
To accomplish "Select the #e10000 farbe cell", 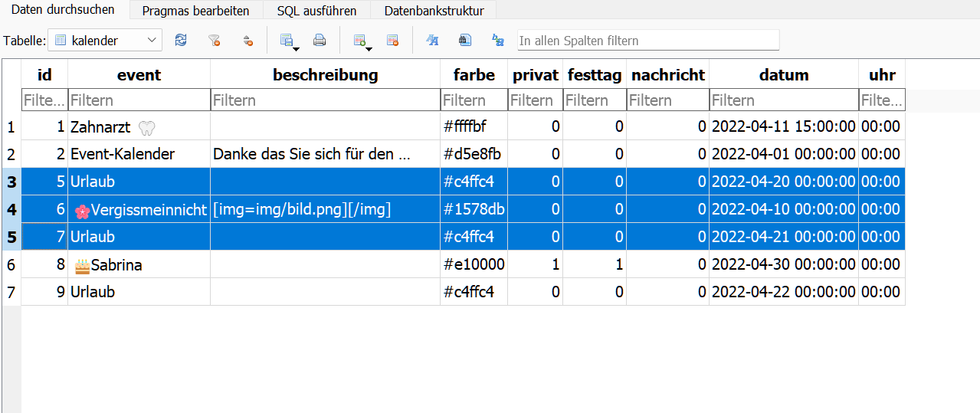I will (x=474, y=265).
